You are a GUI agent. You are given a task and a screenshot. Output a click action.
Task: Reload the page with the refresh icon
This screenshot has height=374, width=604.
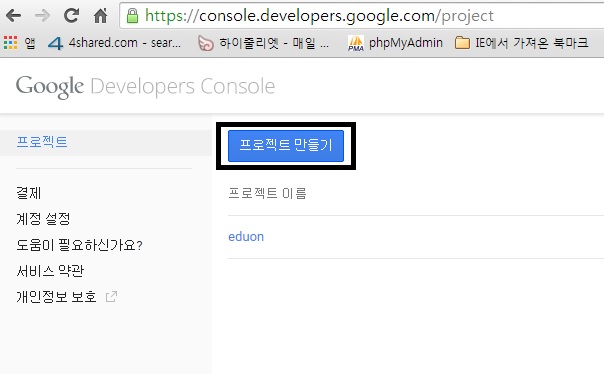coord(71,15)
